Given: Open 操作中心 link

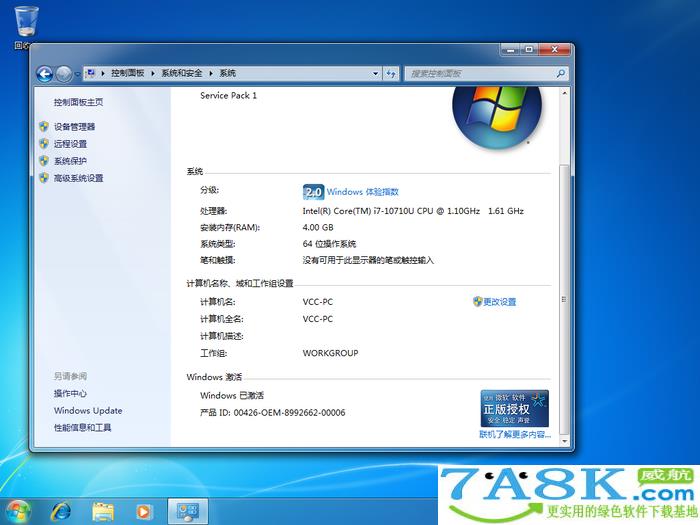Looking at the screenshot, I should [70, 393].
